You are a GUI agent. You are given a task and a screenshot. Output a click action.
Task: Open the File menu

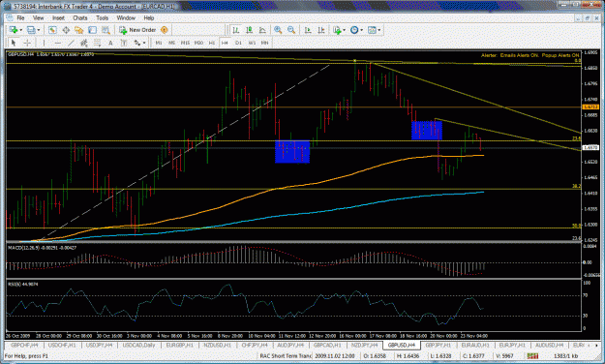coord(20,17)
